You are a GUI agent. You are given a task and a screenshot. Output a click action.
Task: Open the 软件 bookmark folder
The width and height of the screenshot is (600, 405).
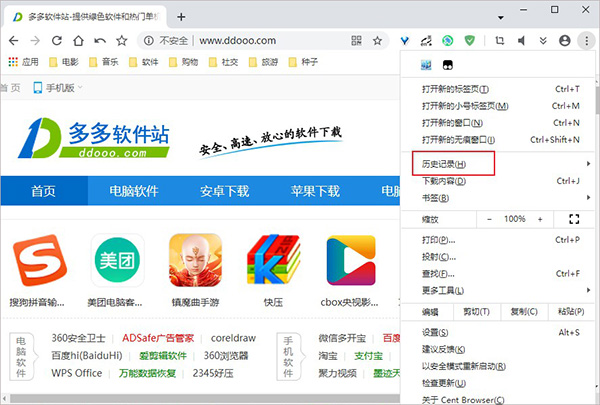143,62
